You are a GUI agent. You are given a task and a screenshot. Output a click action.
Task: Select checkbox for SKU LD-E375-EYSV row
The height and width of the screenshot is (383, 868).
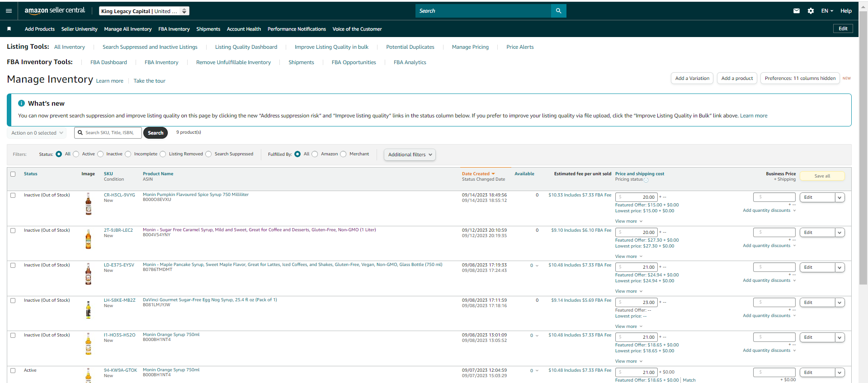[x=13, y=266]
